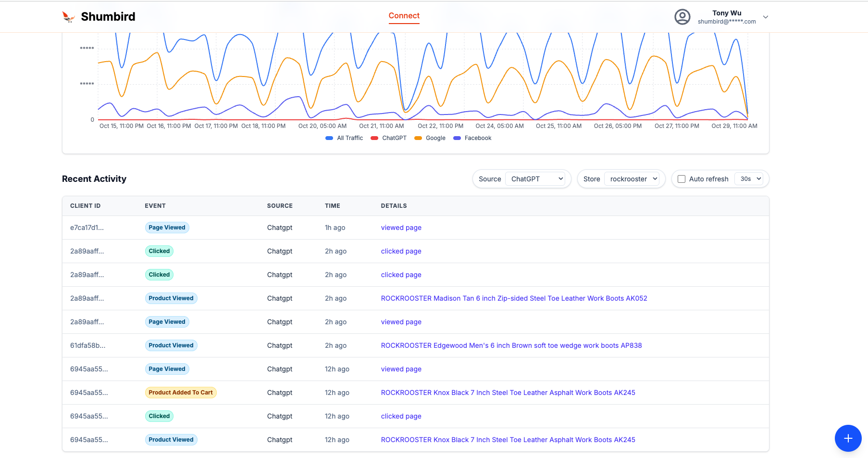Click the Page Viewed badge in the first row

(x=167, y=227)
